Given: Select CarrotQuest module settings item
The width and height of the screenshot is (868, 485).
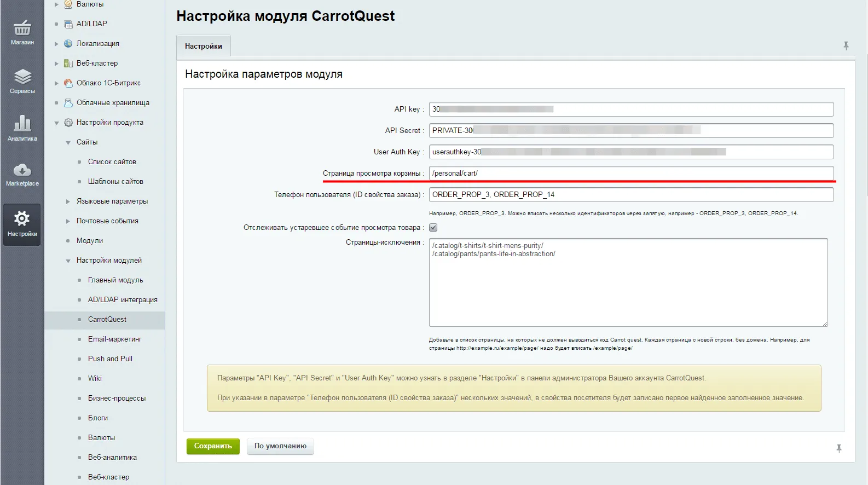Looking at the screenshot, I should pos(107,320).
